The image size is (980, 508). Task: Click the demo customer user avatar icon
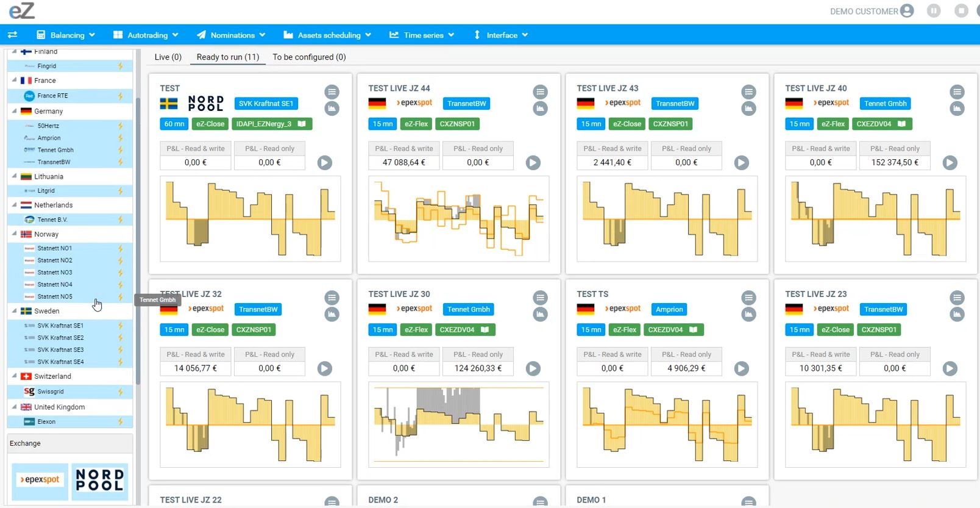[x=907, y=11]
